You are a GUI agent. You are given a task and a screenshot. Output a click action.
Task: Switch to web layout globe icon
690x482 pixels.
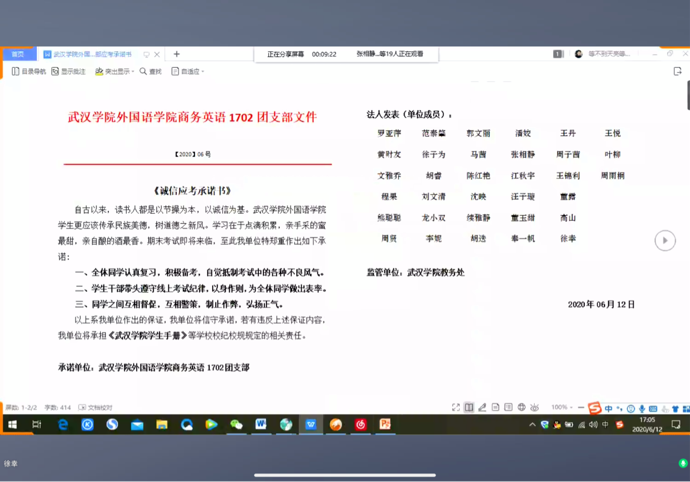click(x=522, y=408)
